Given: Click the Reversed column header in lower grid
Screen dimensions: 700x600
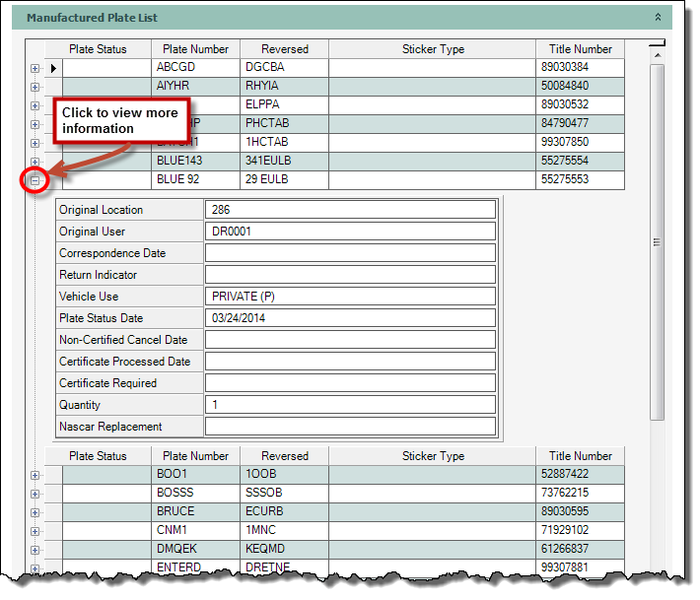Looking at the screenshot, I should [x=285, y=456].
